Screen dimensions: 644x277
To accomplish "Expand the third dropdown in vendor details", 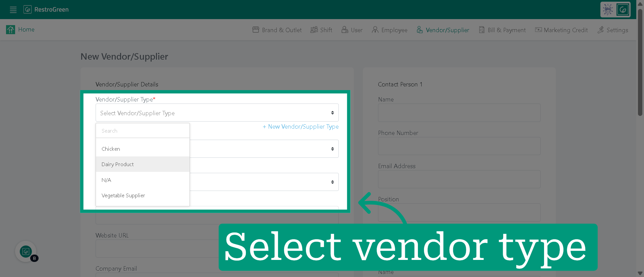I will (264, 182).
